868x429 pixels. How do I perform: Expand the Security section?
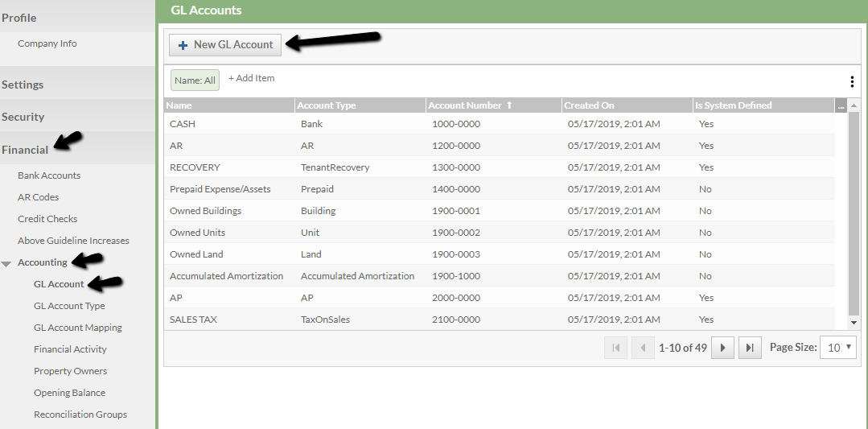[x=23, y=117]
